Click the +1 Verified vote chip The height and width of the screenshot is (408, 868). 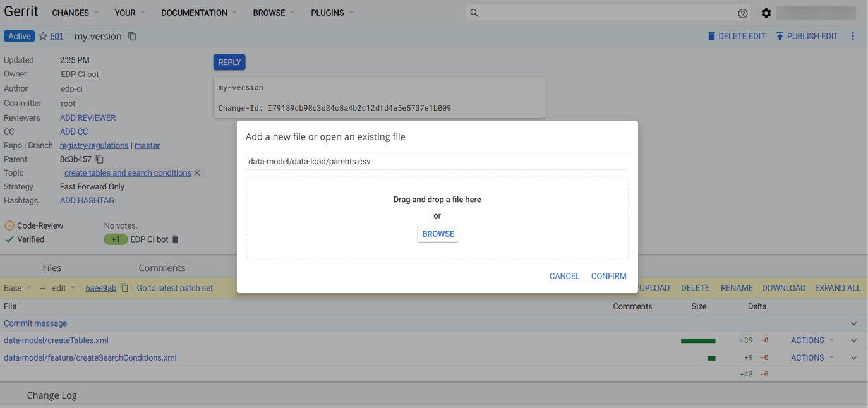click(116, 239)
